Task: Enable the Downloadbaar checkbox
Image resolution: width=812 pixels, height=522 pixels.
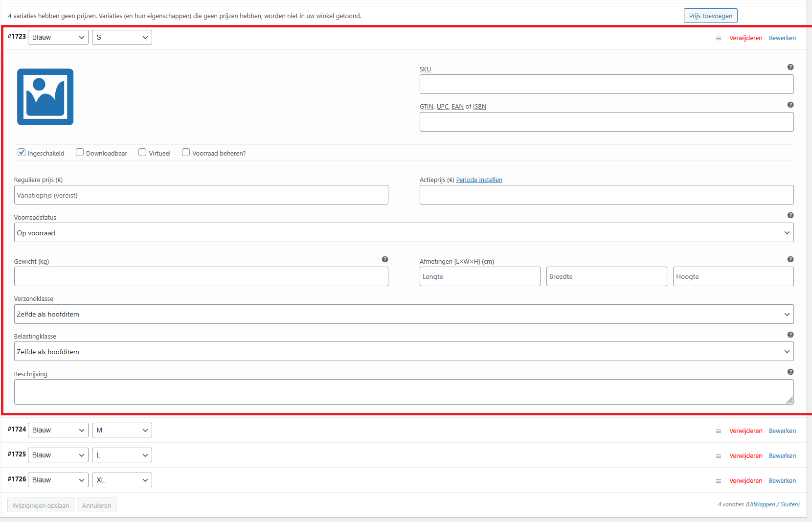Action: [x=80, y=152]
